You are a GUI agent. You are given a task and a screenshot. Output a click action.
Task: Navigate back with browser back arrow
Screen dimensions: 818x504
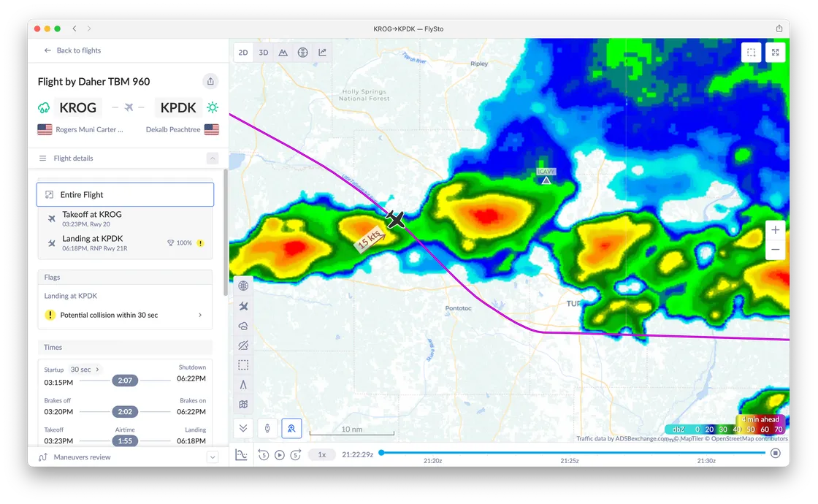click(74, 28)
